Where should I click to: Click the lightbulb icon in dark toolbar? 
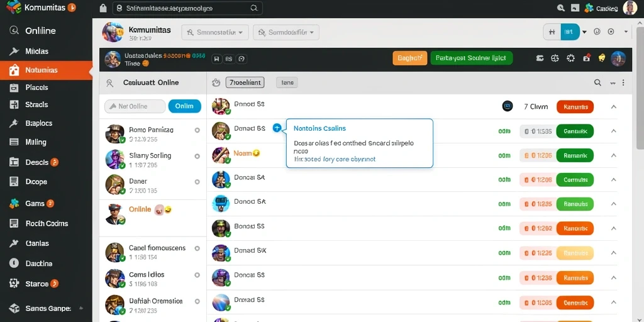pyautogui.click(x=602, y=58)
